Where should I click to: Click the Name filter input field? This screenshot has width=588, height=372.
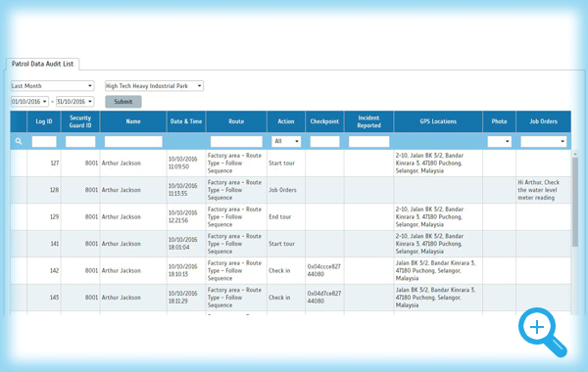pos(133,141)
